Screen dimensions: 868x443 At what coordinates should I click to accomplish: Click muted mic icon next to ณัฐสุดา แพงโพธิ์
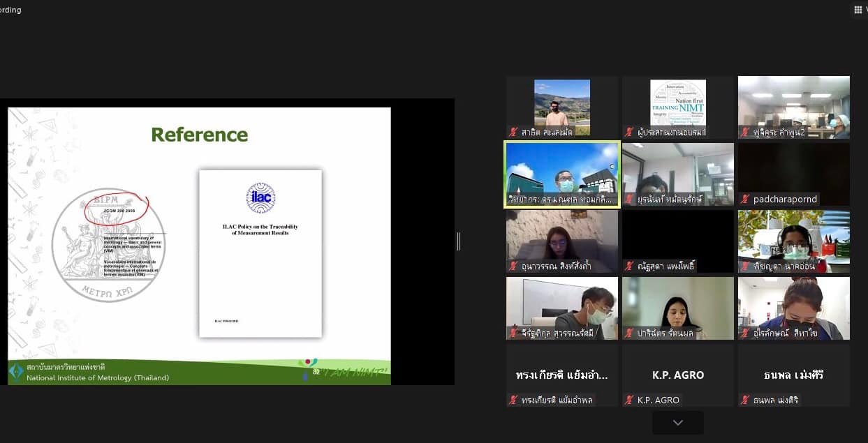[x=630, y=266]
